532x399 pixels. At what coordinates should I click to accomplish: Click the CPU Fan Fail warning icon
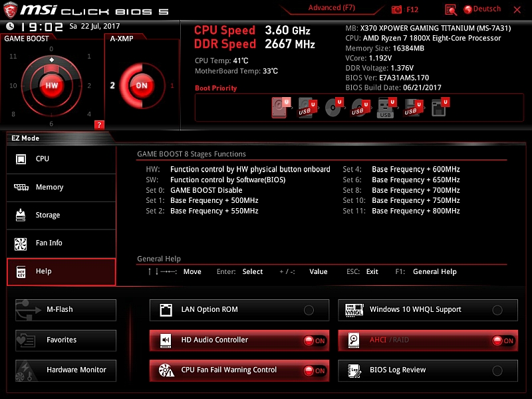(166, 370)
